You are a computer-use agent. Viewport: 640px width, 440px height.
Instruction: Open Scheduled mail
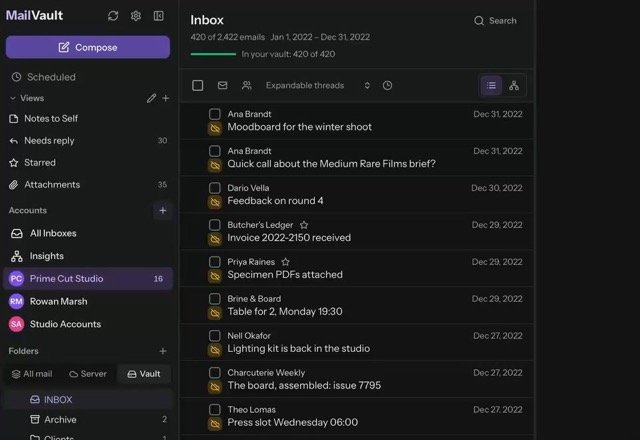[x=44, y=77]
